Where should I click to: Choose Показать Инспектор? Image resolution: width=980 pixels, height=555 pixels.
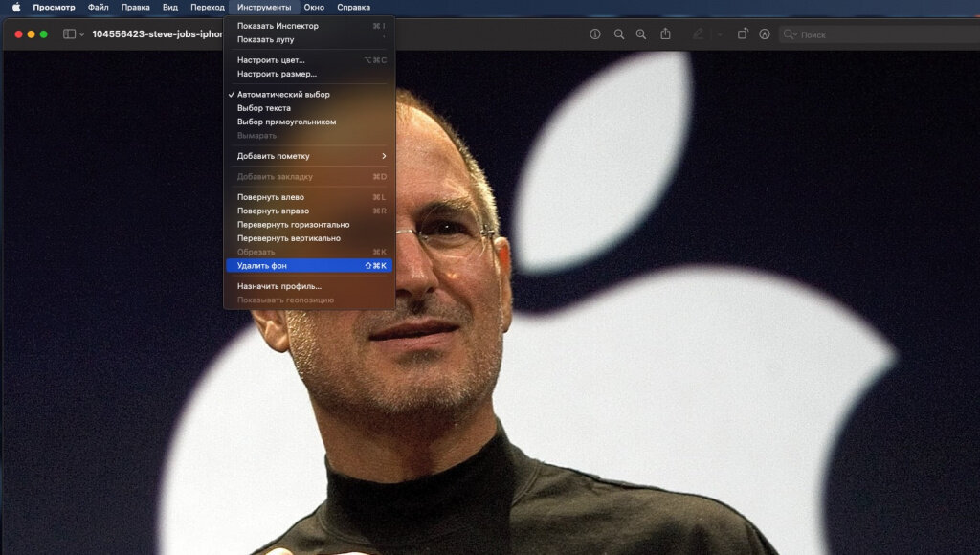click(x=309, y=26)
